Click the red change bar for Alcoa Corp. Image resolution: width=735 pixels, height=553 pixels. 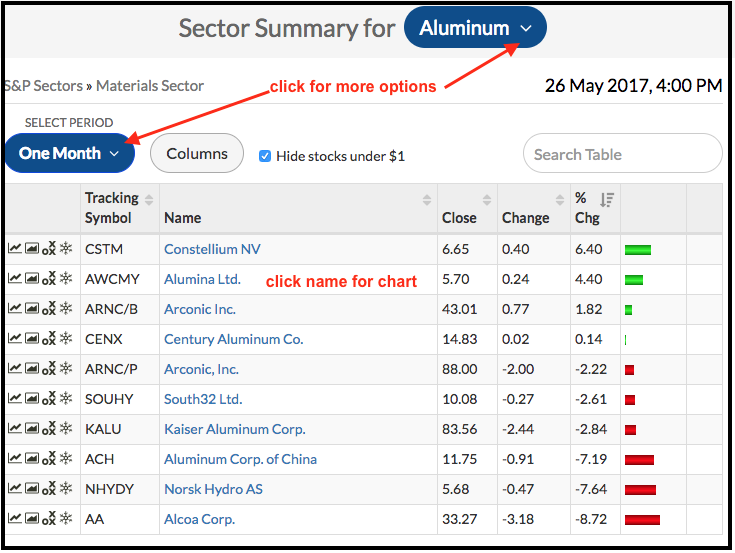[642, 520]
